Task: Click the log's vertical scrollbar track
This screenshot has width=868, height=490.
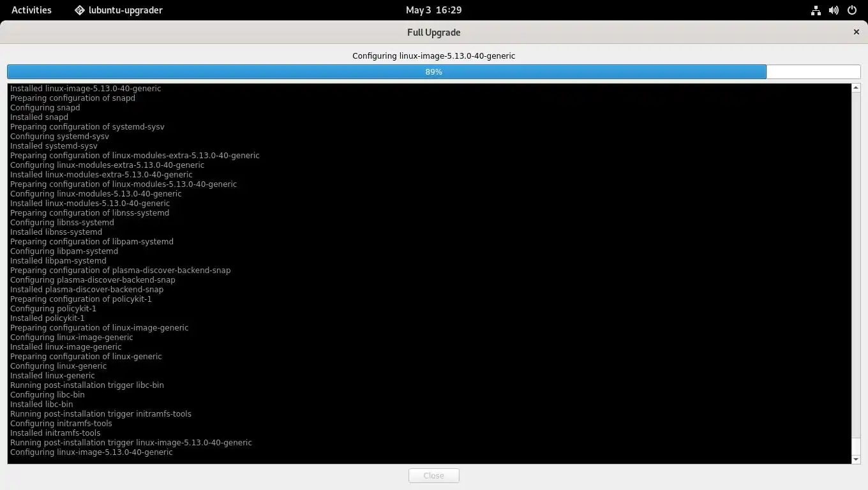Action: click(856, 265)
